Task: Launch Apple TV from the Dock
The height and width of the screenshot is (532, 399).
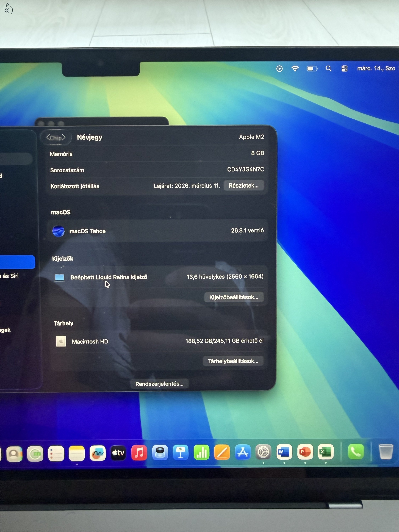Action: [x=118, y=453]
